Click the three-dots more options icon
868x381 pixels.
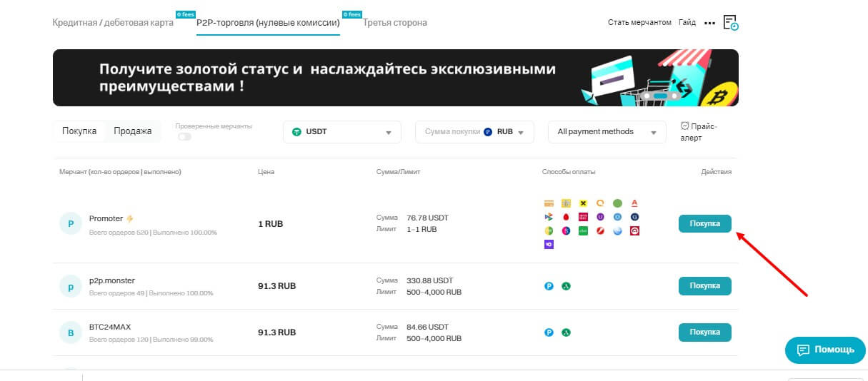coord(709,23)
